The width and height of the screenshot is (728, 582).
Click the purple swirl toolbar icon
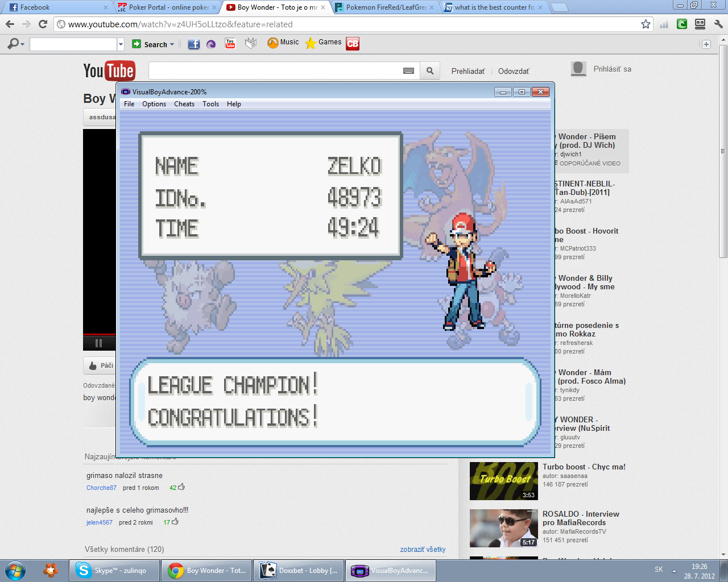pyautogui.click(x=211, y=44)
